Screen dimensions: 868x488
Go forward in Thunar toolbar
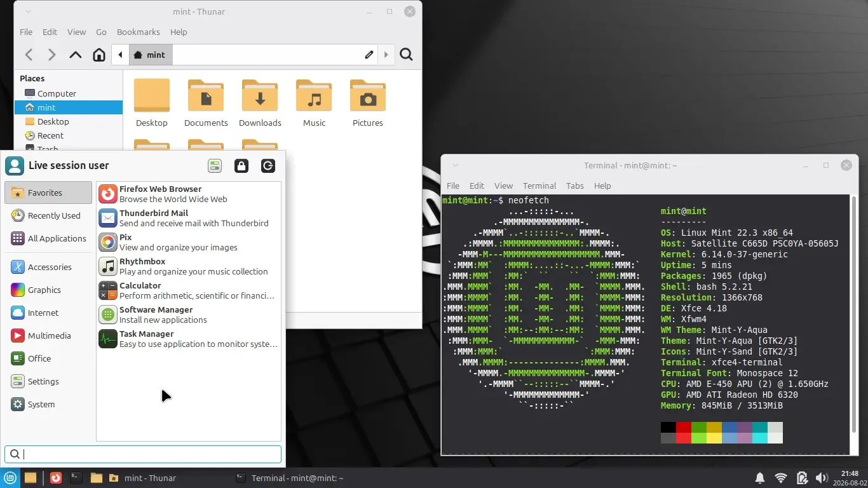(x=51, y=55)
